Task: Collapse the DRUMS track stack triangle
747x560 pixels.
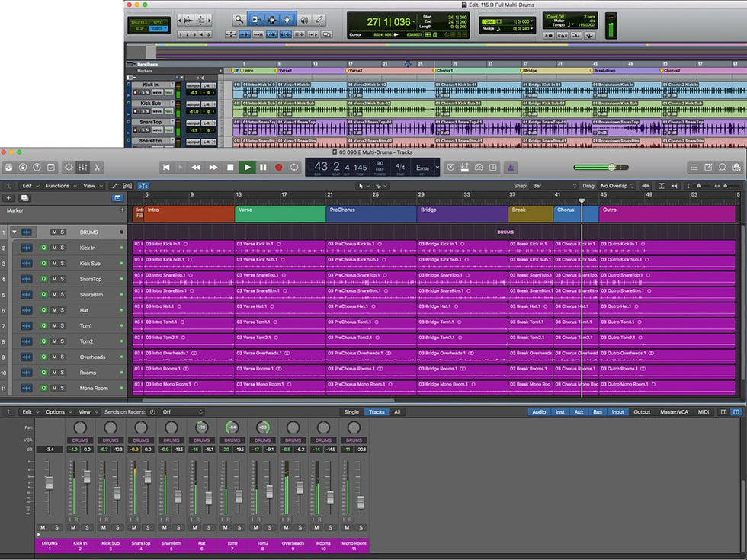Action: click(x=14, y=232)
